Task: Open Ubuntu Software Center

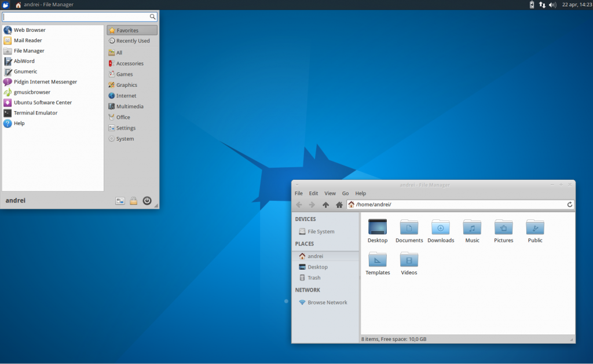Action: [42, 102]
